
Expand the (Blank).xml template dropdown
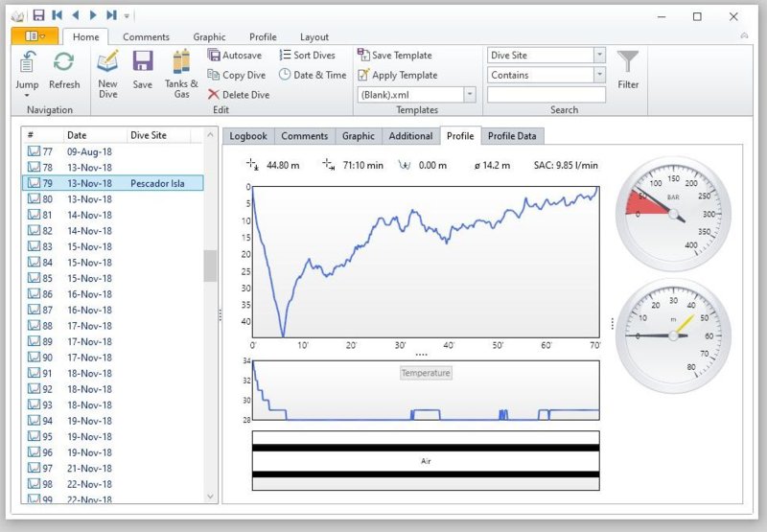[x=470, y=95]
